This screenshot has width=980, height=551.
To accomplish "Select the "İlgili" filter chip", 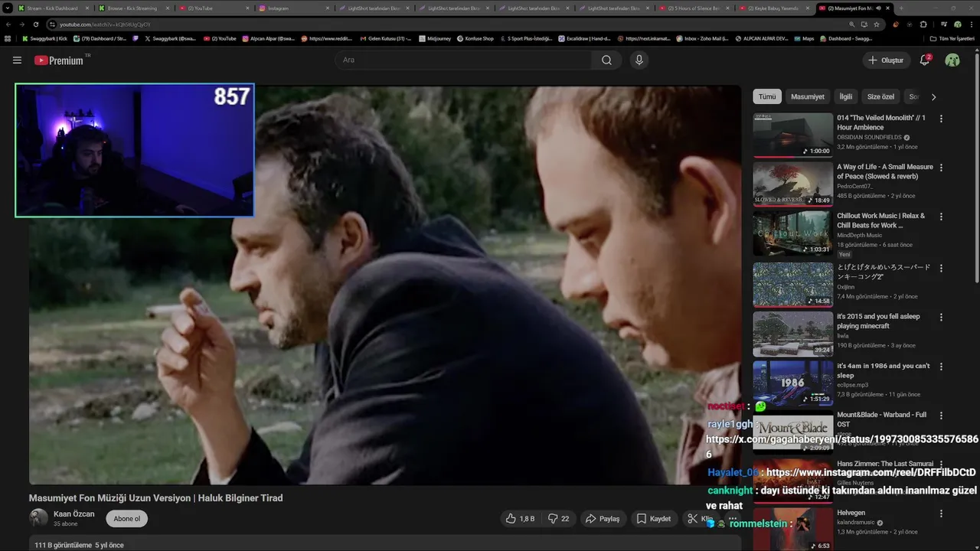I will coord(845,96).
